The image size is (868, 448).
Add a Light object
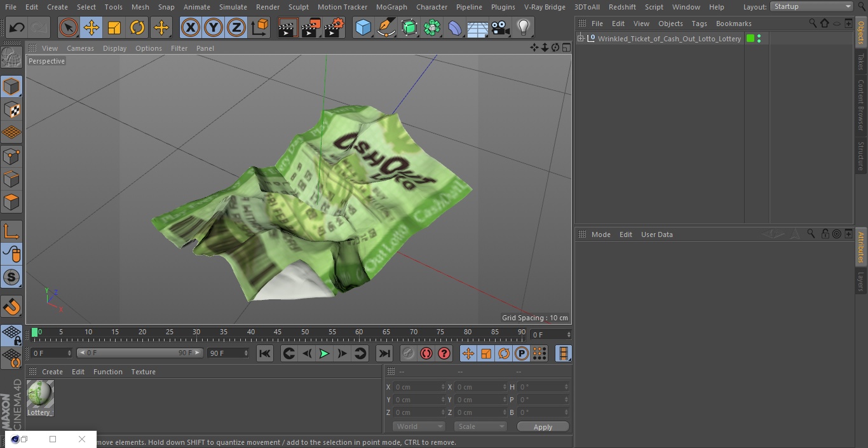(523, 27)
